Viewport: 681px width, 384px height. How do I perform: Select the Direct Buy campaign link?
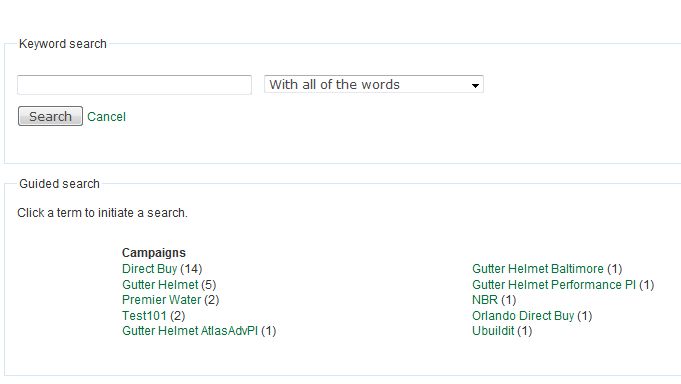click(x=149, y=269)
